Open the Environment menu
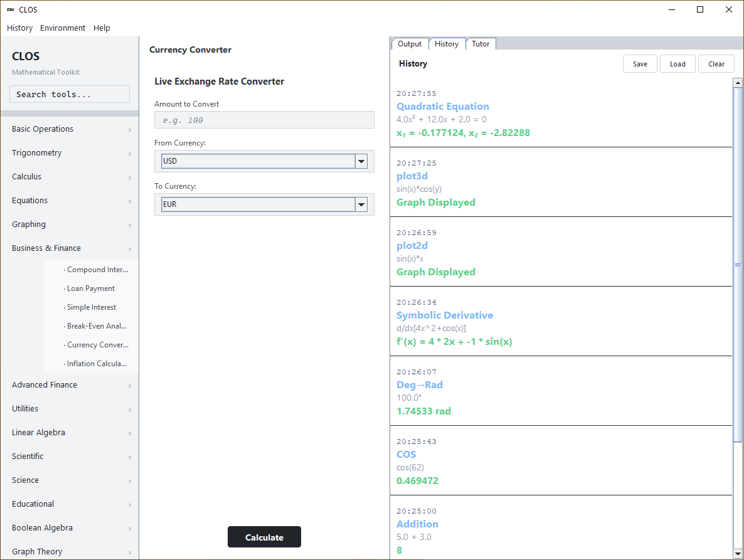Screen dimensions: 744x560 63,28
